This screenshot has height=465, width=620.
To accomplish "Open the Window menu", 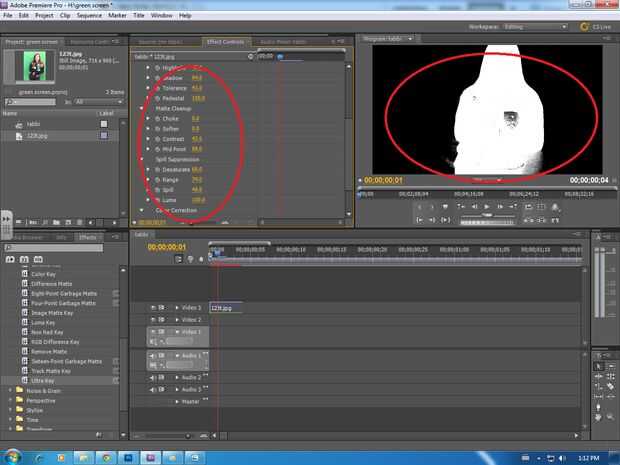I will 162,15.
